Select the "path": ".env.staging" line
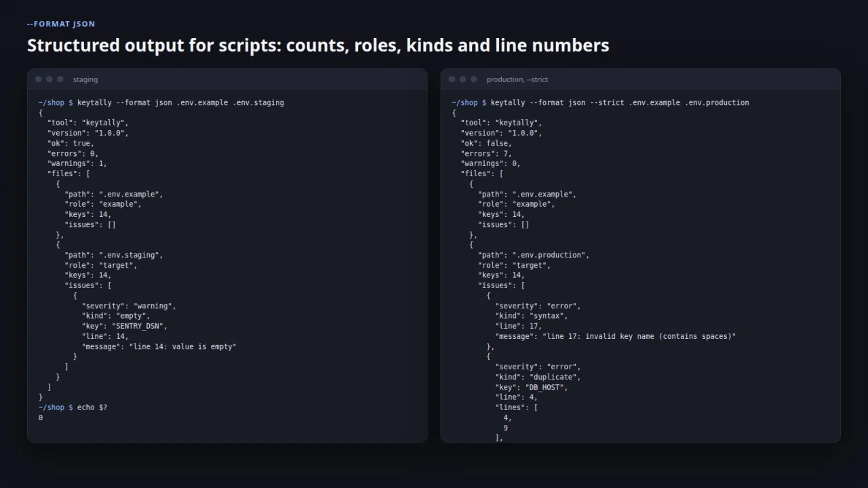 click(x=114, y=255)
